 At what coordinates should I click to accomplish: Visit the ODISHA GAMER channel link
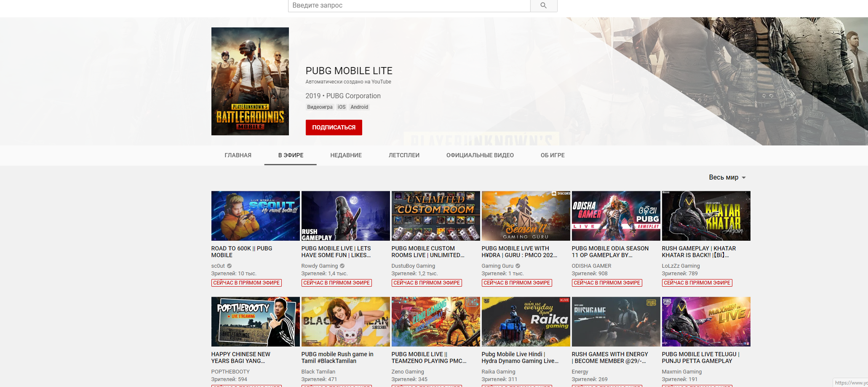[x=591, y=266]
